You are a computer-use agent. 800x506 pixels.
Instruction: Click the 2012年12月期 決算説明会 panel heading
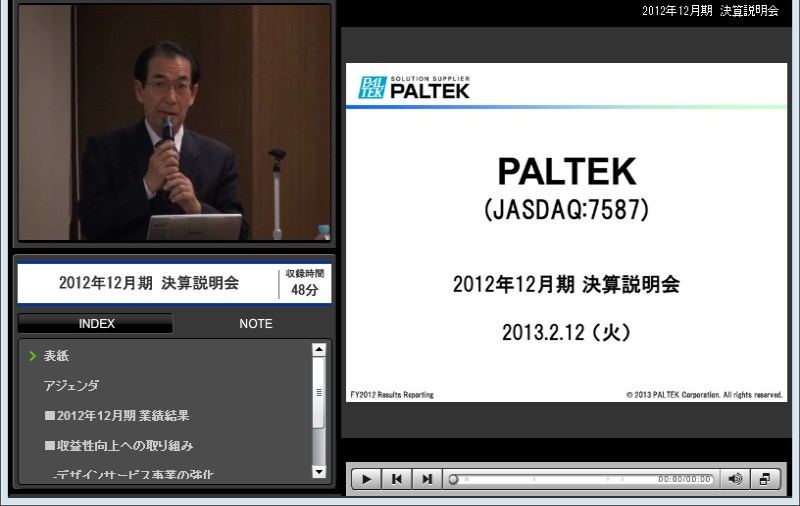point(148,283)
